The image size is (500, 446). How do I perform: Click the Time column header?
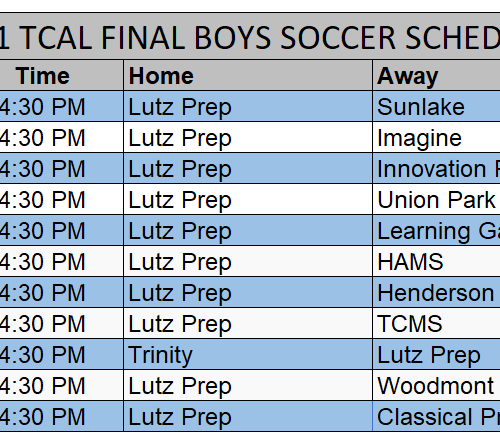(x=61, y=76)
